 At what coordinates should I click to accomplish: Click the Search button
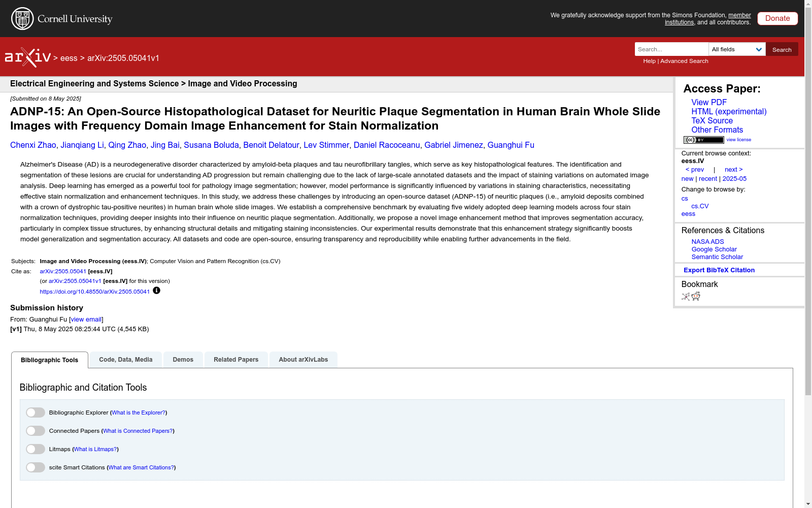click(x=782, y=49)
